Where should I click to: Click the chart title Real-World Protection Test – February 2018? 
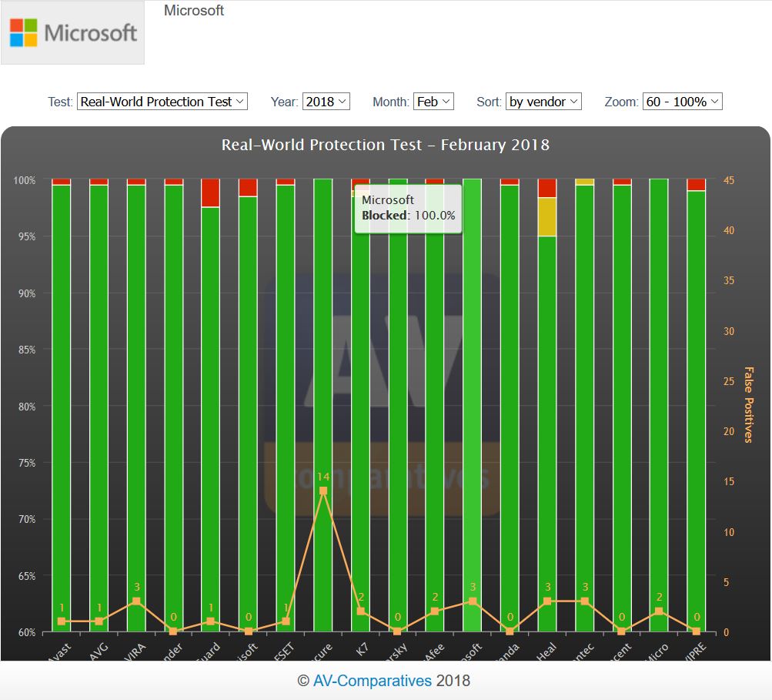point(386,145)
